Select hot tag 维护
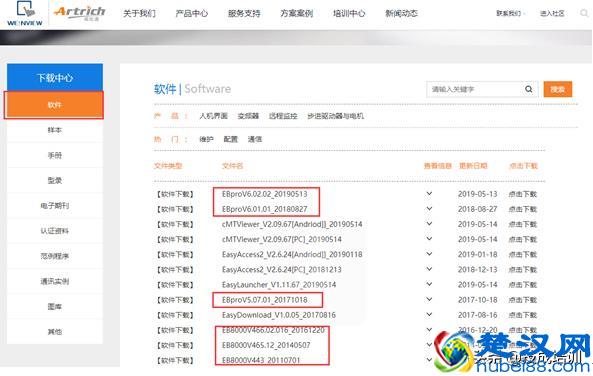This screenshot has width=593, height=376. point(206,139)
